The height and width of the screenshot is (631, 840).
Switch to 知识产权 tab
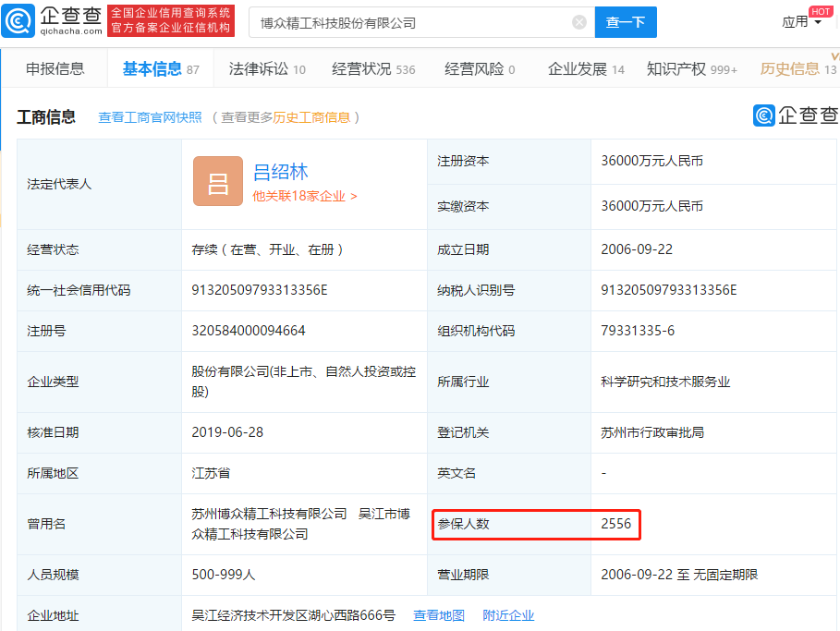point(691,68)
